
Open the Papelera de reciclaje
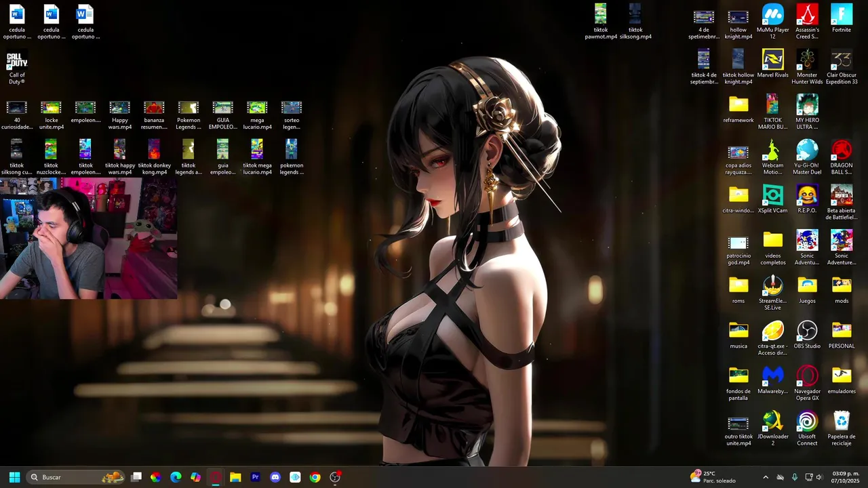842,429
